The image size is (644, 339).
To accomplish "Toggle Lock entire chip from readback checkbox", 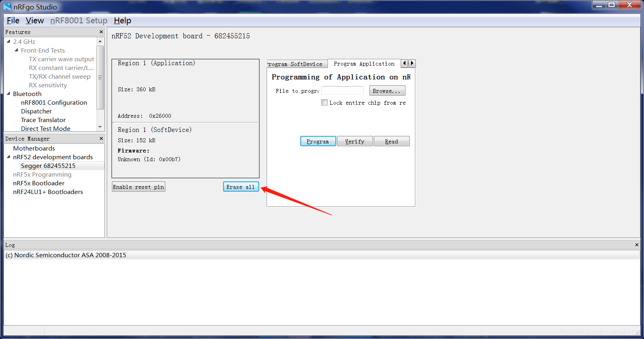I will coord(324,103).
